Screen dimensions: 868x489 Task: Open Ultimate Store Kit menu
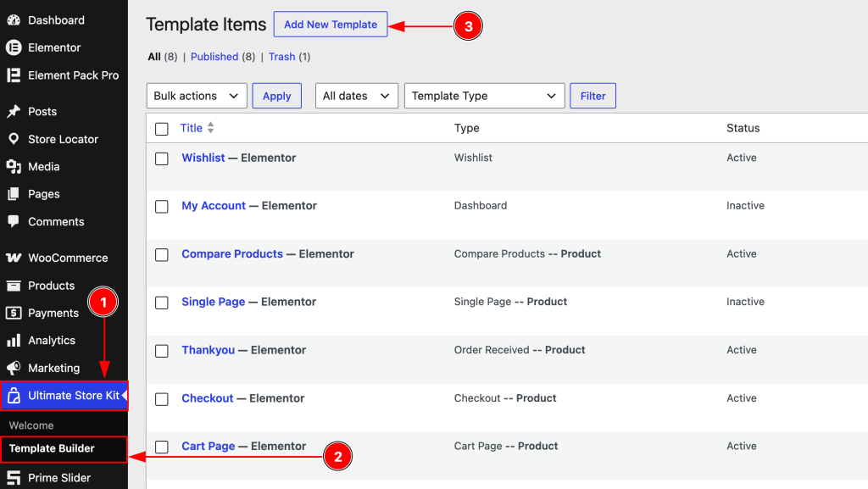pos(64,396)
